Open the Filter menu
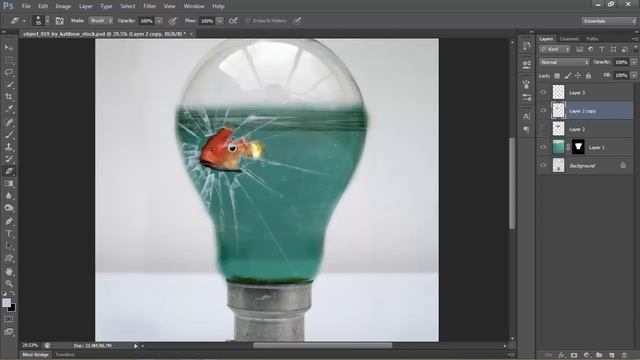Viewport: 640px width, 360px height. tap(149, 6)
